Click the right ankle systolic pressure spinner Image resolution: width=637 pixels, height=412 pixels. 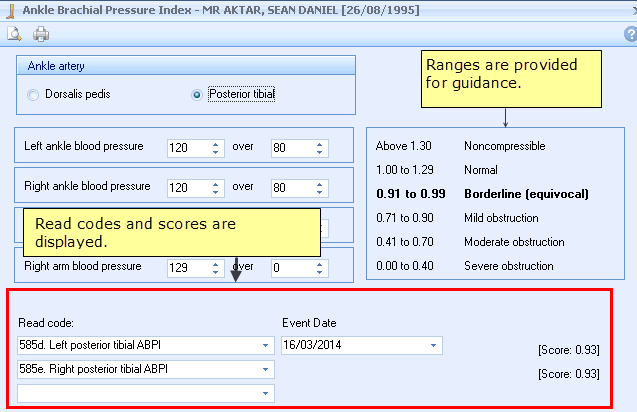(216, 187)
